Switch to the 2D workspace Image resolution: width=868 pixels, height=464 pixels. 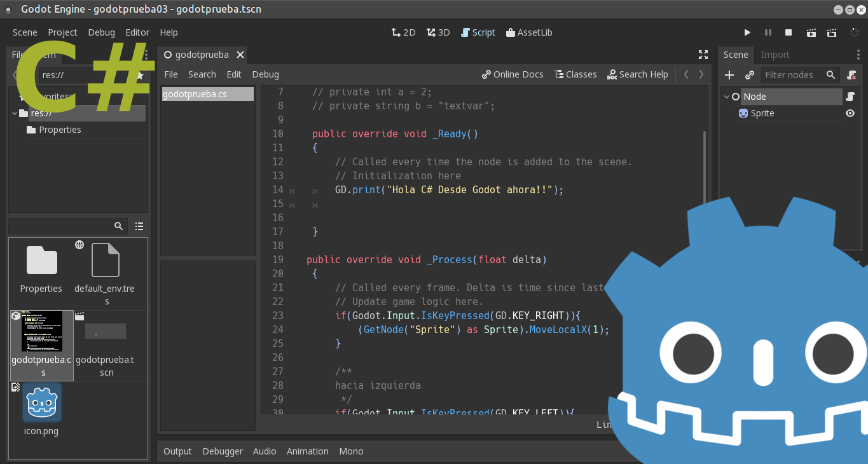(403, 32)
